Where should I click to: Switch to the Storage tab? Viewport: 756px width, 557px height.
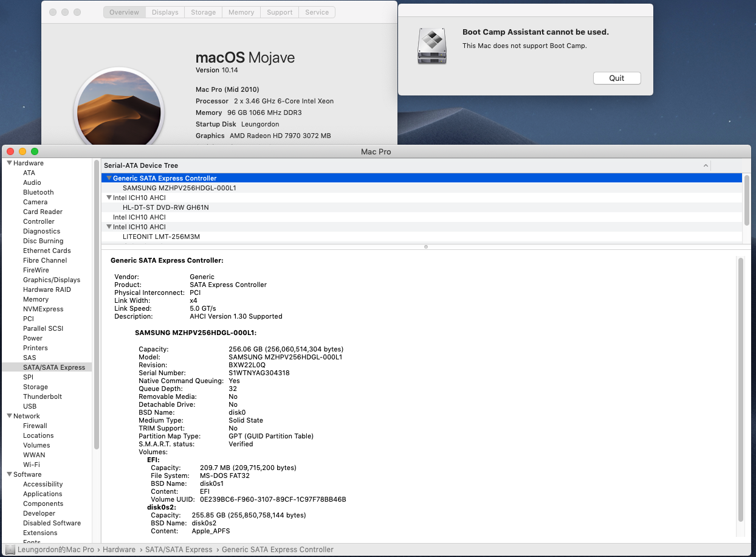(203, 12)
